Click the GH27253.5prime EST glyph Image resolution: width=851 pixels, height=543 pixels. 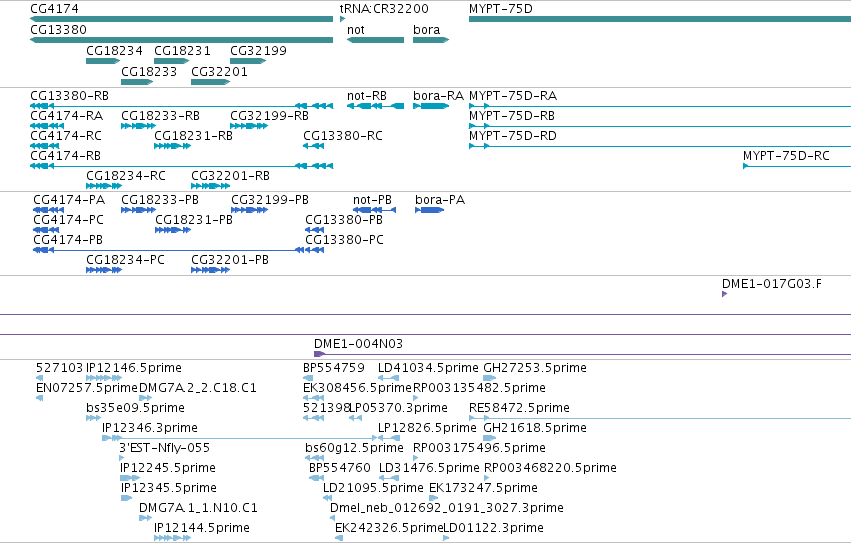tap(490, 378)
